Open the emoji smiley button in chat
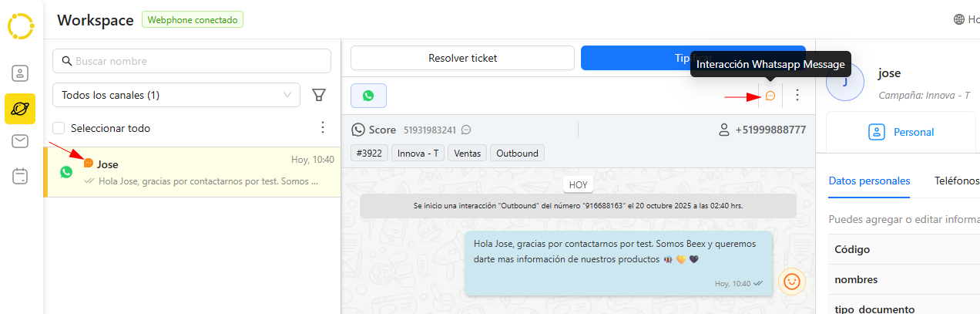Screen dimensions: 980x314 (791, 282)
